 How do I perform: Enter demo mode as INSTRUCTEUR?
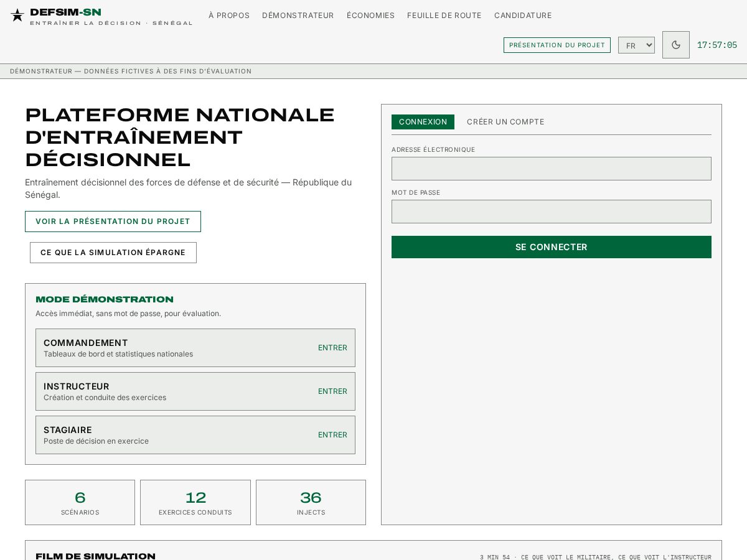pos(195,391)
